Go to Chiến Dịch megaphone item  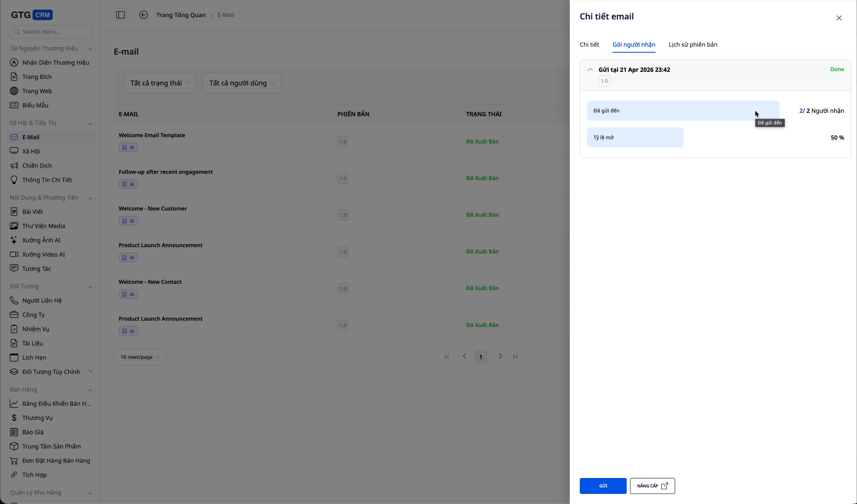(x=37, y=166)
